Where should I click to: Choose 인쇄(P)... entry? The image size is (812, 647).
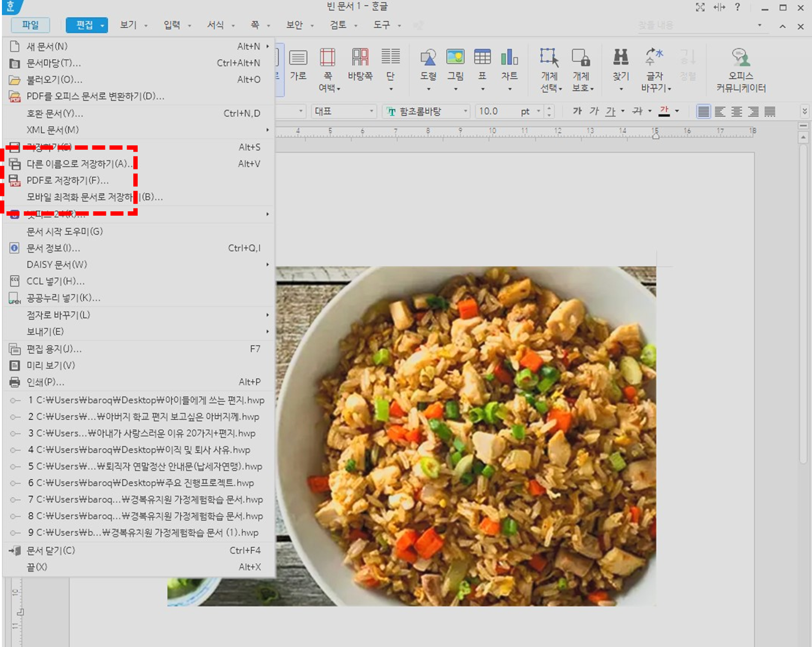(x=139, y=382)
